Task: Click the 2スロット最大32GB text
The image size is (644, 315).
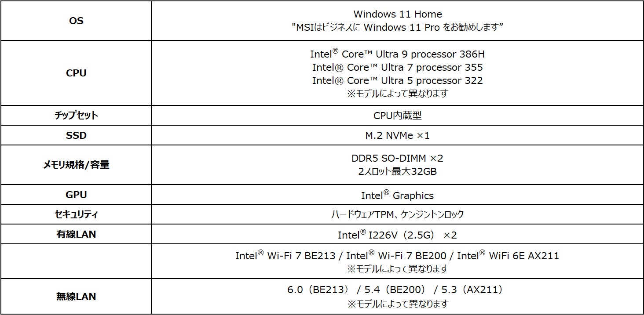Action: (x=397, y=171)
